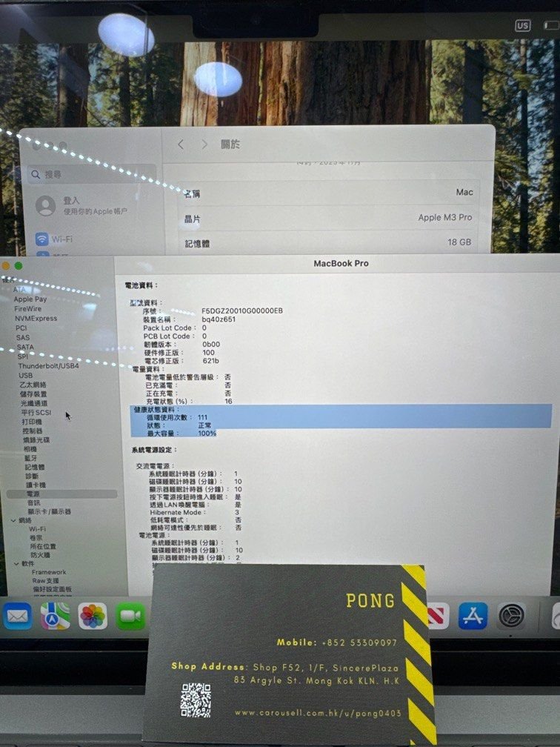Select 所在位置 under 網絡

(x=43, y=546)
